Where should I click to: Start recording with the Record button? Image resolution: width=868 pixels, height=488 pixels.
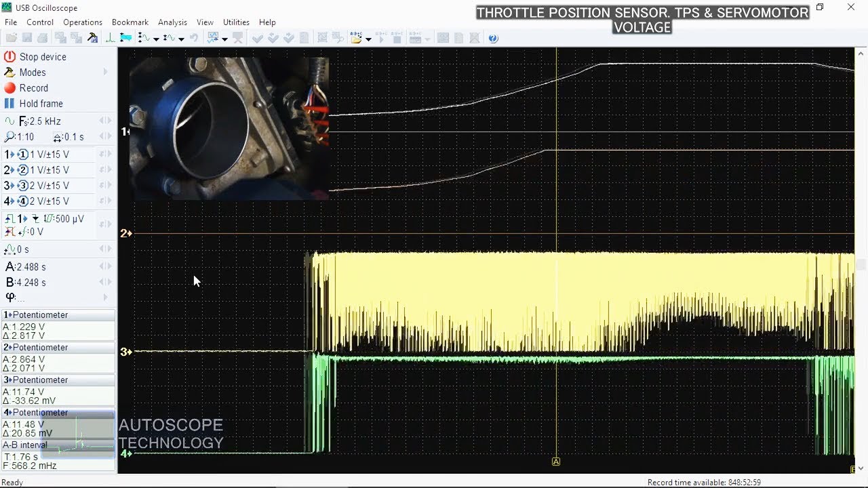click(x=26, y=88)
